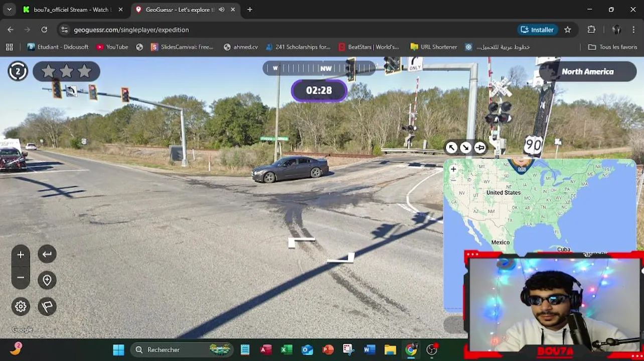Image resolution: width=644 pixels, height=361 pixels.
Task: Open the ahmed.cv bookmark
Action: (241, 47)
